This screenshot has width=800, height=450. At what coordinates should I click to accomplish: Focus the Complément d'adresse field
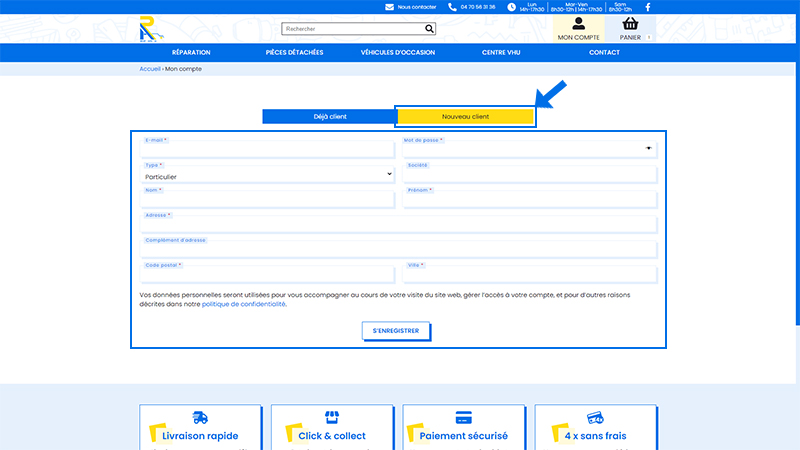[398, 250]
